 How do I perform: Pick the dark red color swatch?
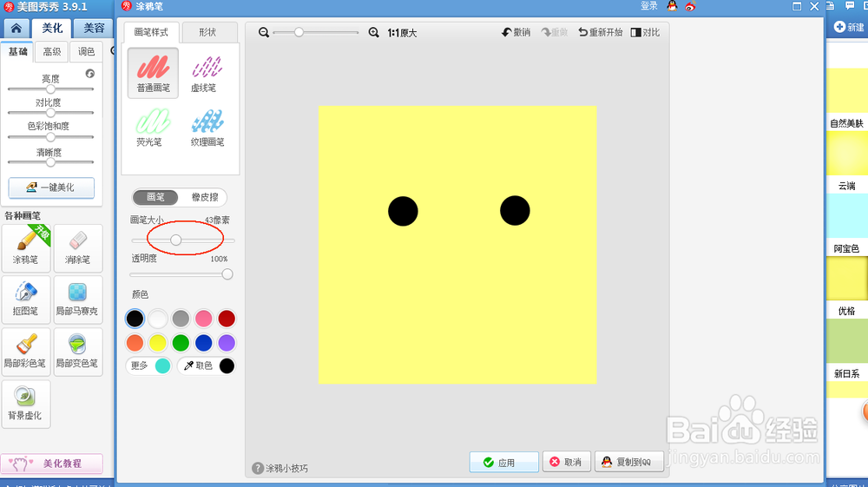tap(227, 319)
